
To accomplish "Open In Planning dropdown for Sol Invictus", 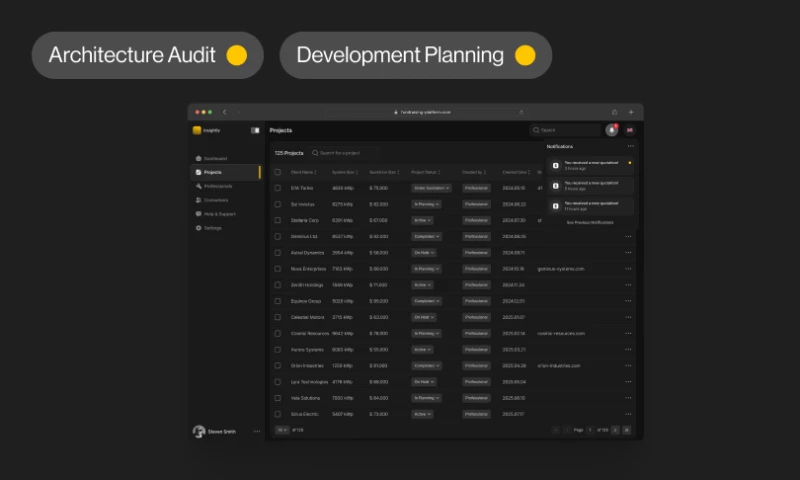I will click(x=426, y=205).
